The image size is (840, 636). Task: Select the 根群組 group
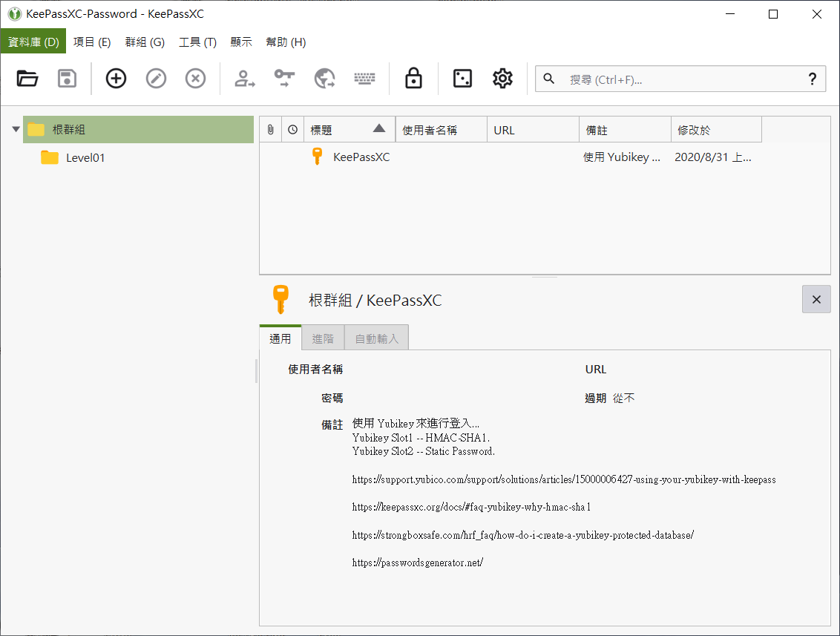(x=138, y=129)
